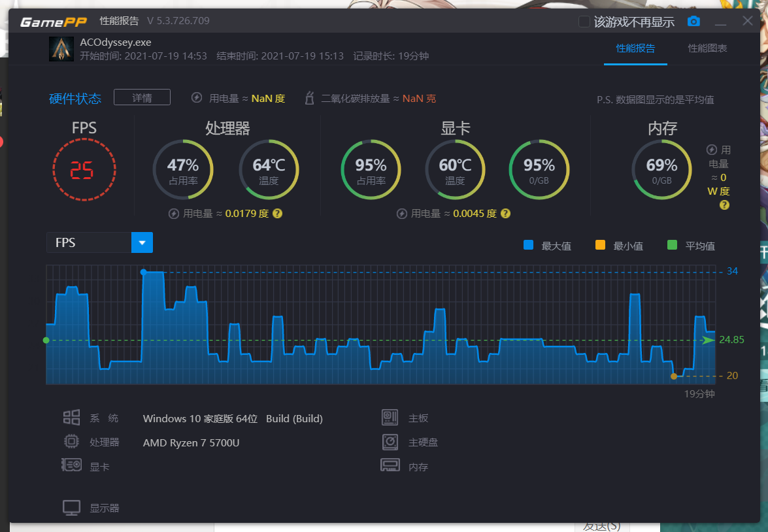The image size is (768, 532).
Task: Click the main hard disk icon
Action: [x=390, y=442]
